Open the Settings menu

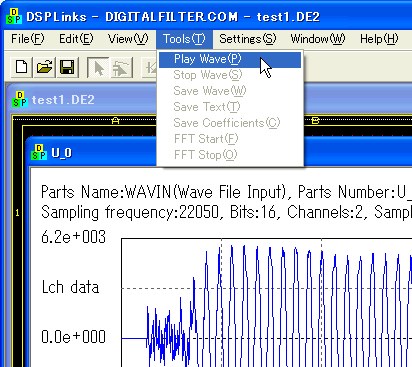(247, 39)
